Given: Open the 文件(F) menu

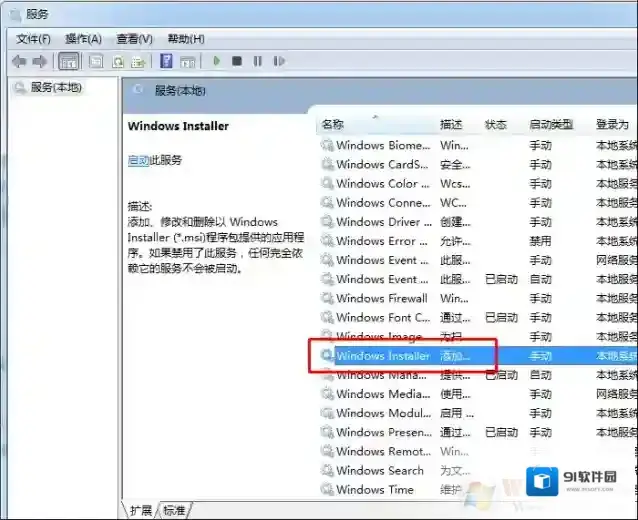Looking at the screenshot, I should (33, 39).
